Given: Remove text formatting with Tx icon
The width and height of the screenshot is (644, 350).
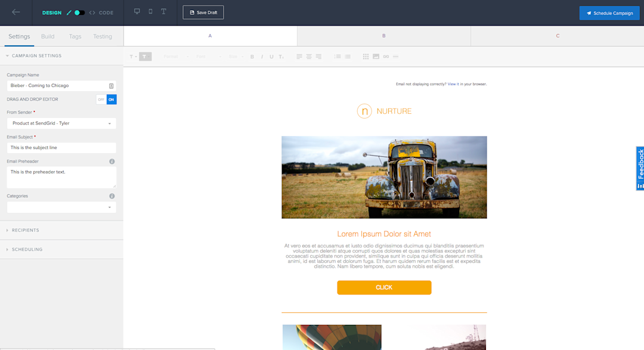Looking at the screenshot, I should click(281, 57).
